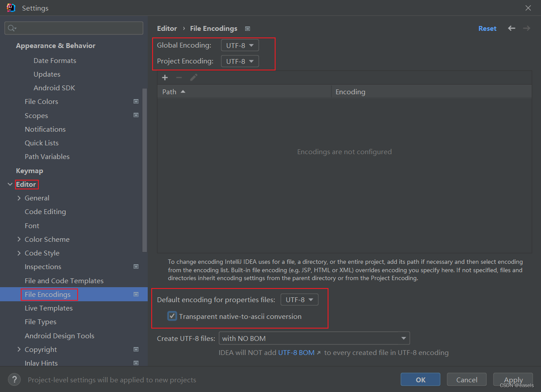Click the project icon on Copyright row

click(x=136, y=349)
